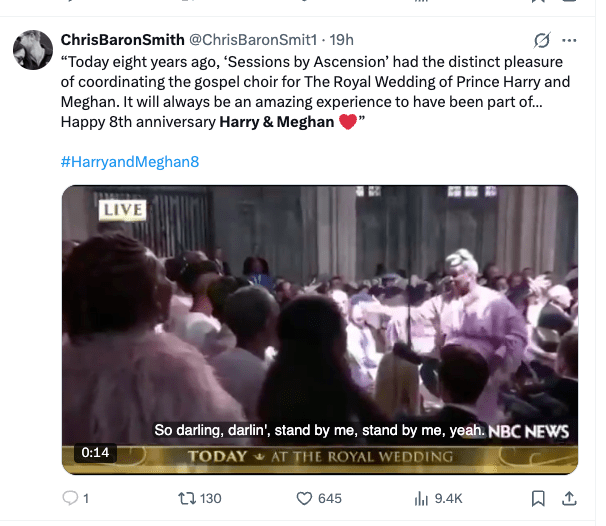Click the tweet text about Sessions by Ascension
Screen dimensions: 606x526
315,92
